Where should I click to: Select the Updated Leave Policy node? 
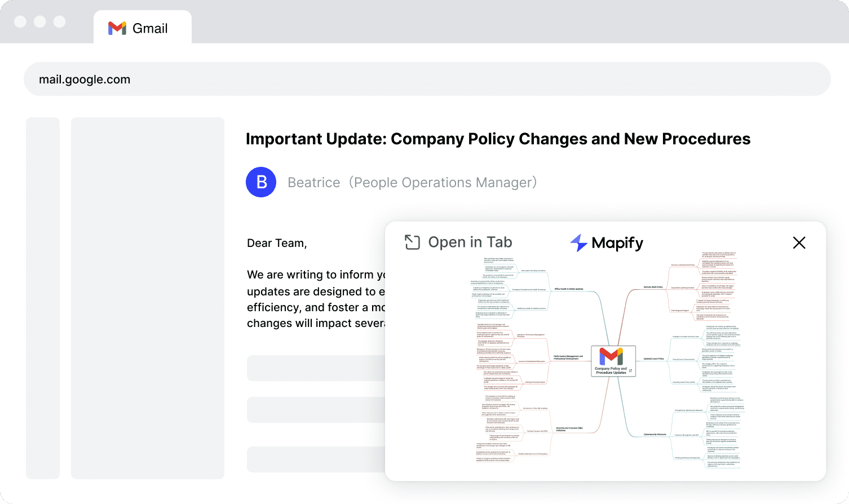pos(653,359)
